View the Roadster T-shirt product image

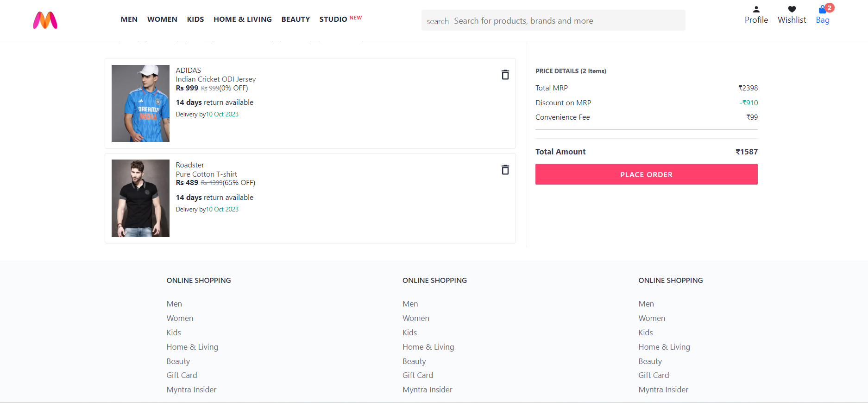[140, 198]
